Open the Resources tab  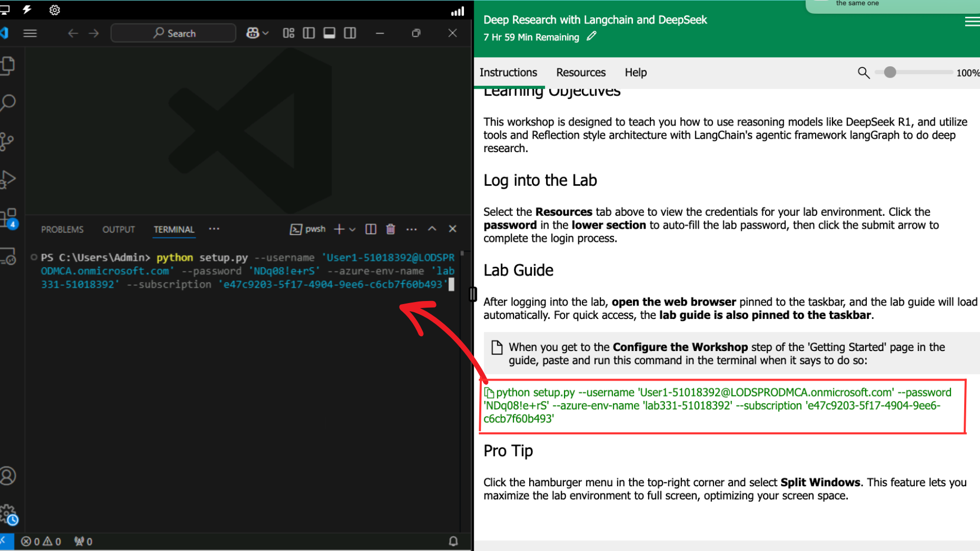581,72
